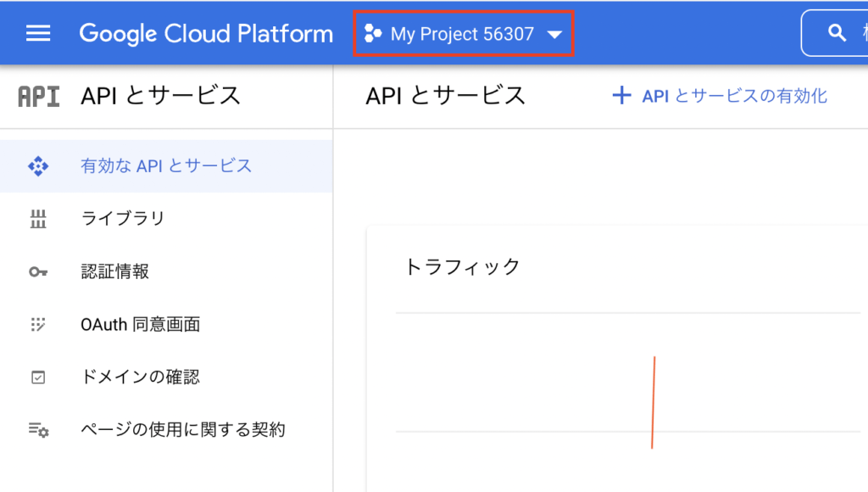Click the OAuth 同意画面 dotted icon

click(x=38, y=325)
